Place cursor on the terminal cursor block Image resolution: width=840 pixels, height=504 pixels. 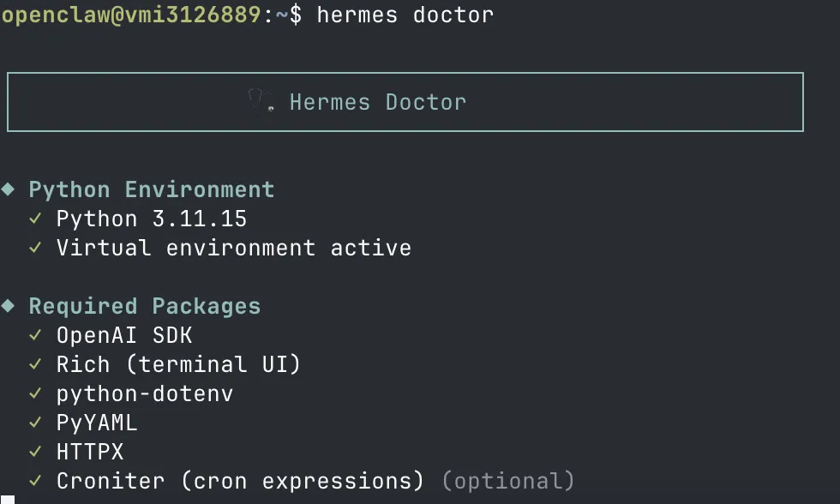pos(8,499)
